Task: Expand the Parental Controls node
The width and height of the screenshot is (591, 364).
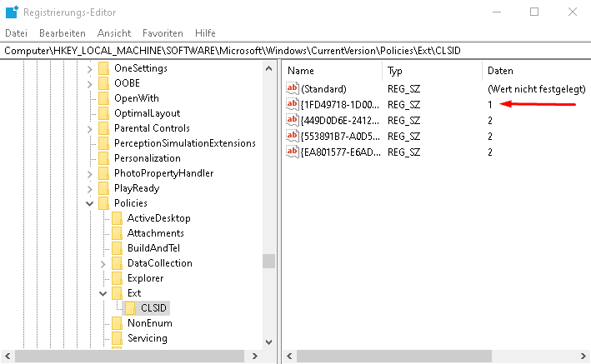Action: tap(90, 129)
